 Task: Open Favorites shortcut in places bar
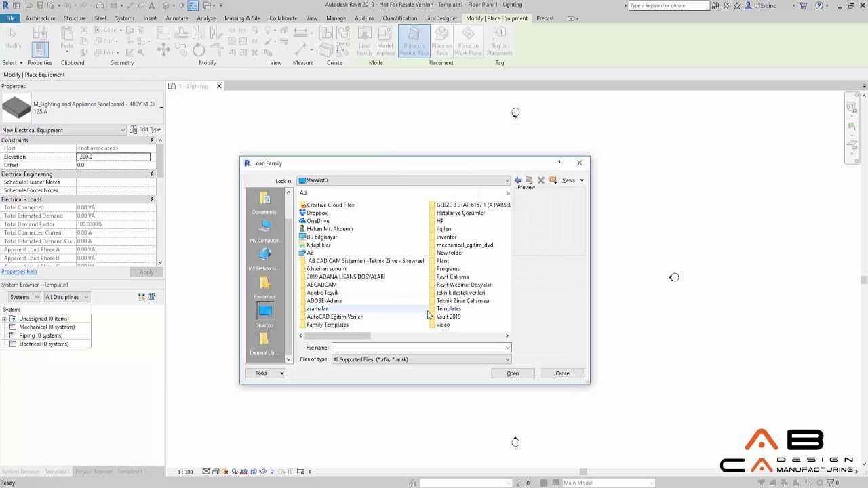[x=264, y=287]
